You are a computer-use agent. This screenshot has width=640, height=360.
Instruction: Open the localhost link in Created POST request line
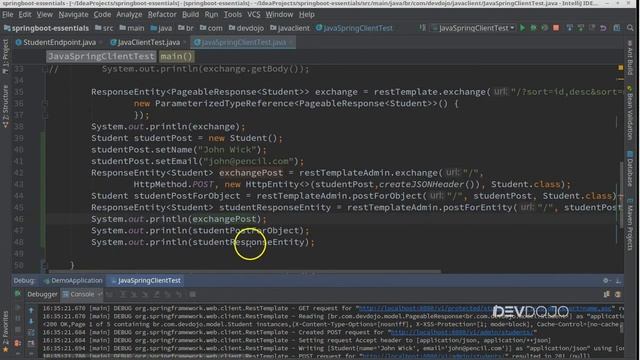(x=462, y=333)
